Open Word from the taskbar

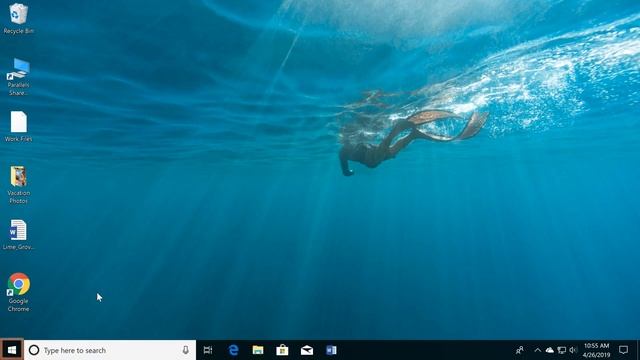pyautogui.click(x=331, y=350)
